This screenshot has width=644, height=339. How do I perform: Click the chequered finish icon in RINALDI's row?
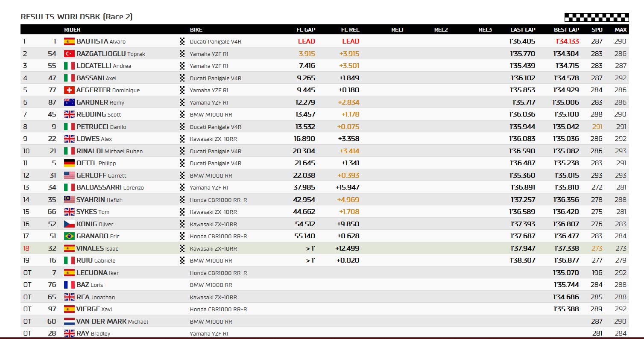coord(182,151)
